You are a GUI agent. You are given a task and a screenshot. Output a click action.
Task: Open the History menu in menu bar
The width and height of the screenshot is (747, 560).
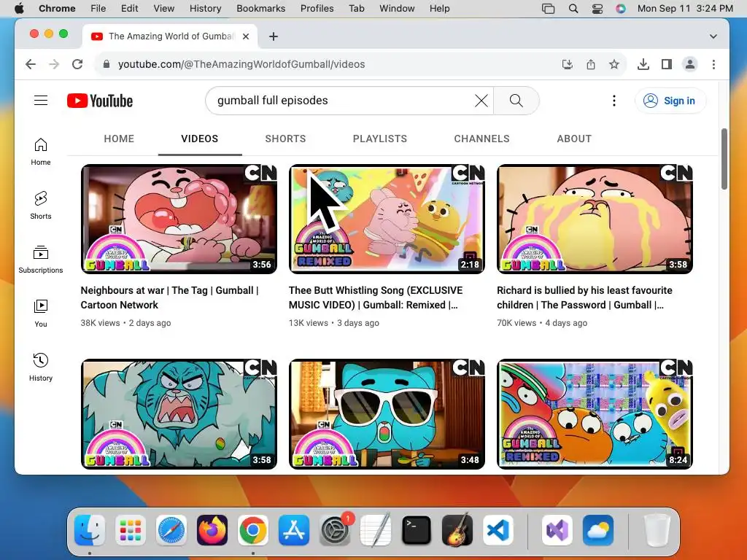click(x=205, y=8)
